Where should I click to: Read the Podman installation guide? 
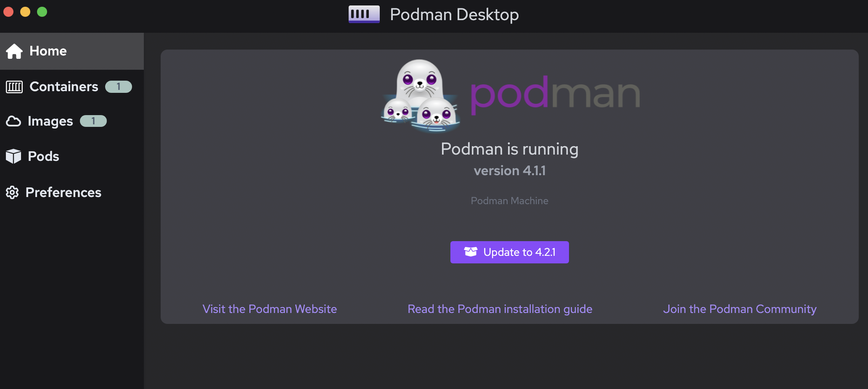tap(500, 309)
